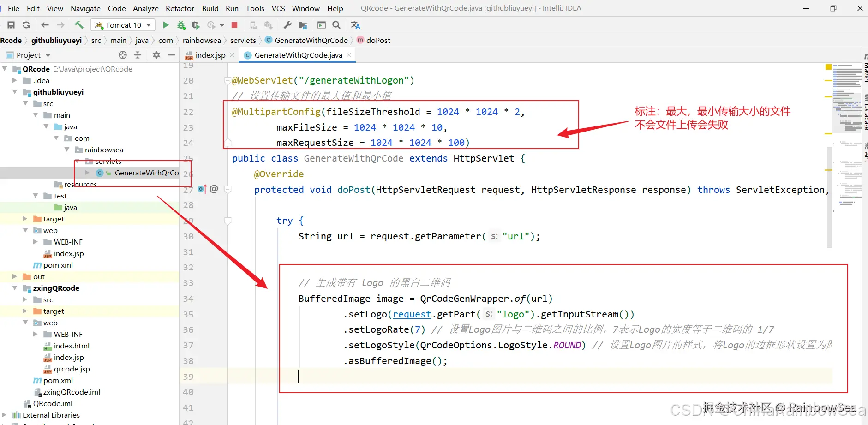Collapse all in the Project panel
868x425 pixels.
(138, 55)
